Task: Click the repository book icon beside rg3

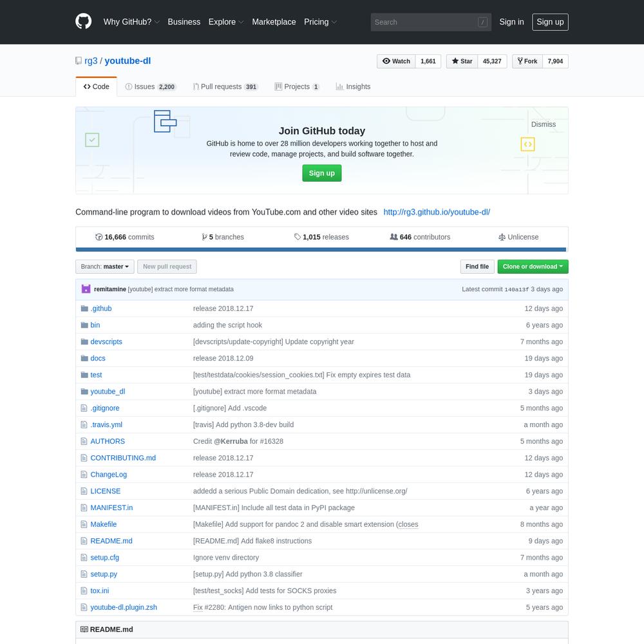Action: tap(79, 61)
